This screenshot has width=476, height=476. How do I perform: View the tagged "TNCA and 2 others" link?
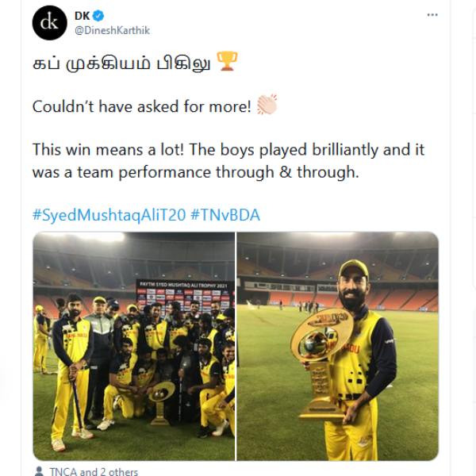pyautogui.click(x=93, y=471)
